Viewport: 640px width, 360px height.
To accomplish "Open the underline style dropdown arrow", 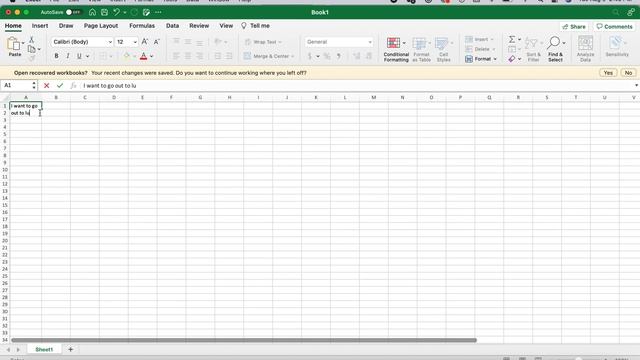I will [x=87, y=56].
